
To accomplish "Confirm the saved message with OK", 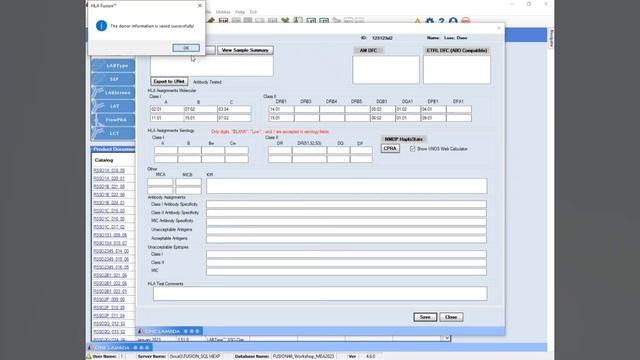I will pyautogui.click(x=186, y=48).
